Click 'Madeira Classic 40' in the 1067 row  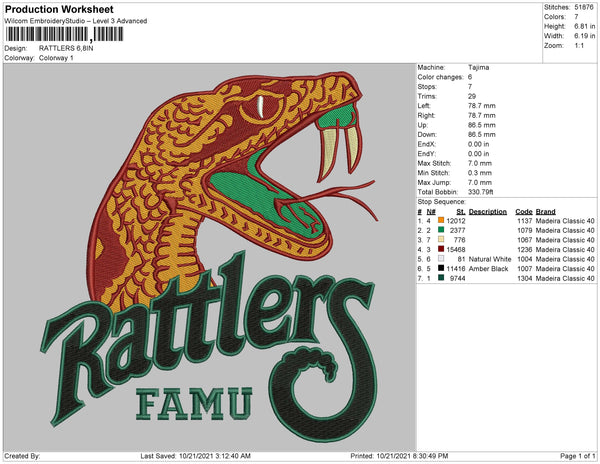click(x=565, y=240)
